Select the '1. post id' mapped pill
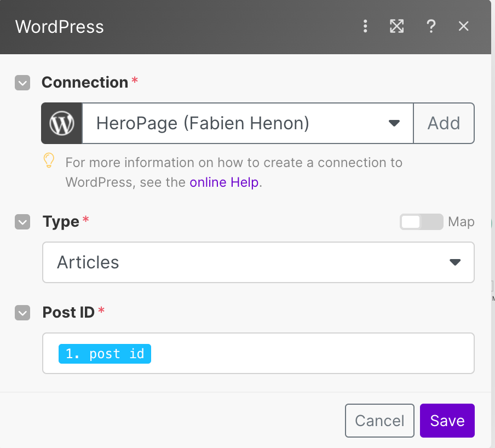The height and width of the screenshot is (448, 495). 105,354
